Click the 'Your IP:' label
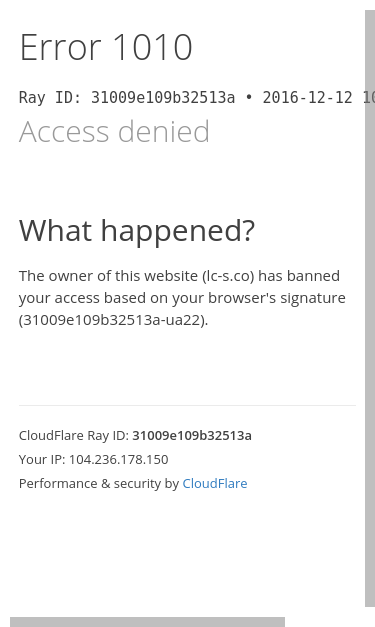This screenshot has height=627, width=375. 42,459
